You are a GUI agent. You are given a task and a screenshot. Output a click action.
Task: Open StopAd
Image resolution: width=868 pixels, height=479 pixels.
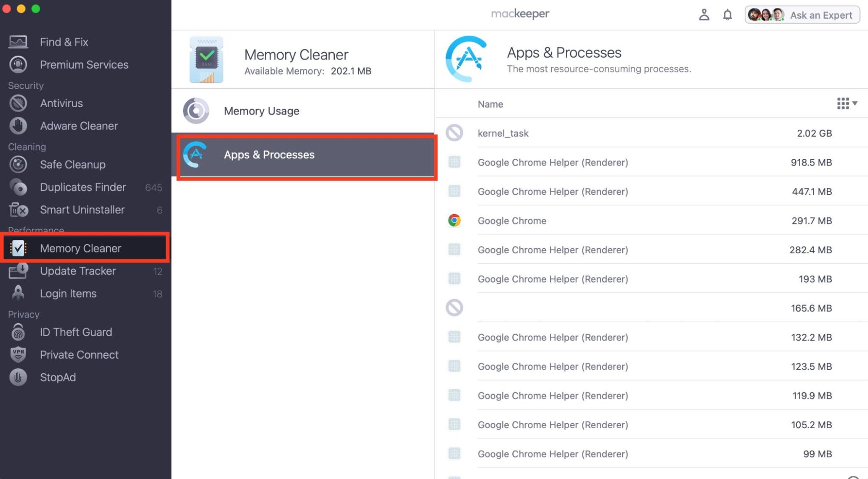[x=58, y=377]
